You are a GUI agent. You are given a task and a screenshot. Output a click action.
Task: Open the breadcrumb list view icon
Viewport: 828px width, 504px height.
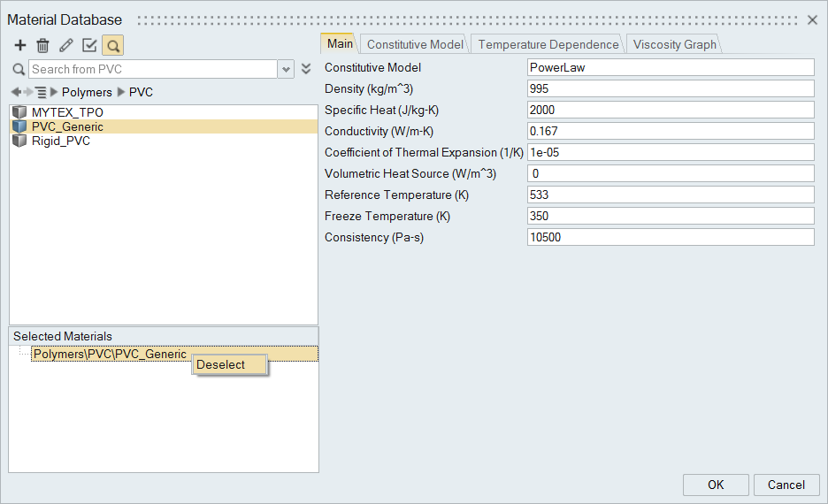[x=41, y=92]
